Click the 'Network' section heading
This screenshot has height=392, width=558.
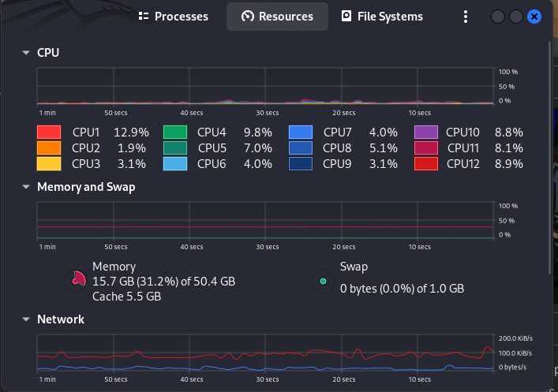[61, 319]
